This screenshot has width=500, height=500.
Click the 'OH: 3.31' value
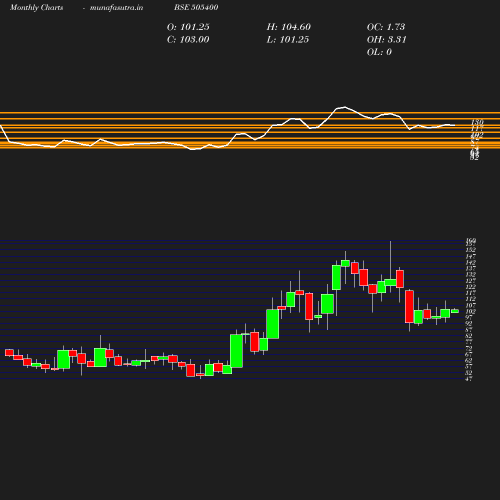tap(387, 40)
